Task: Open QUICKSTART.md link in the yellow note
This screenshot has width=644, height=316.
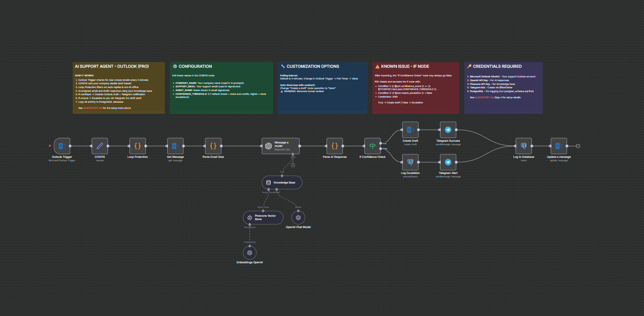Action: click(x=93, y=108)
